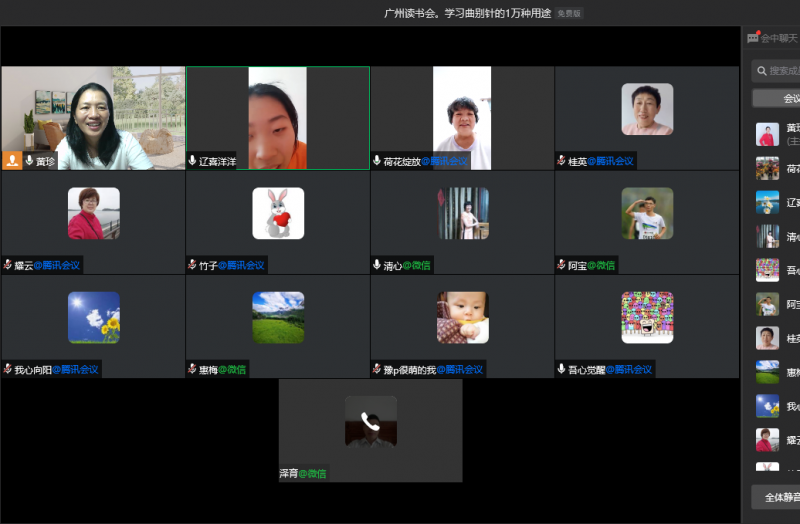Screen dimensions: 800x524
Task: Click the 免费版 badge beside meeting title
Action: 569,13
